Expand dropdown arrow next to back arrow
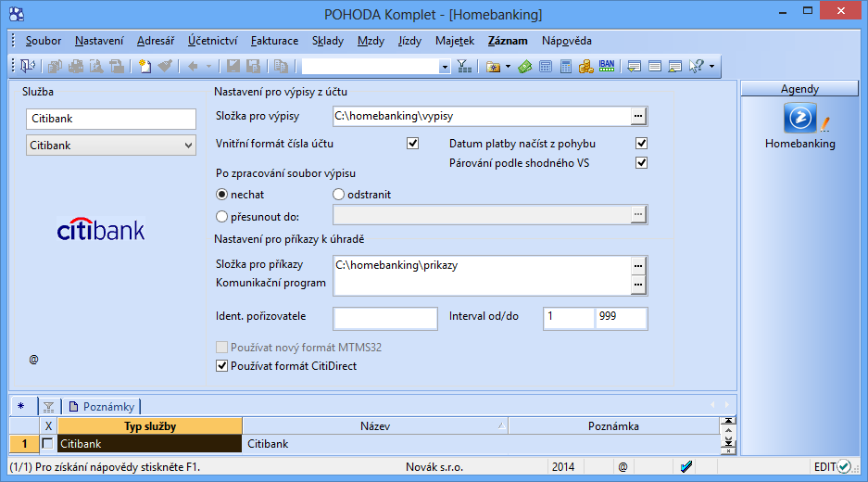868x482 pixels. (x=208, y=67)
